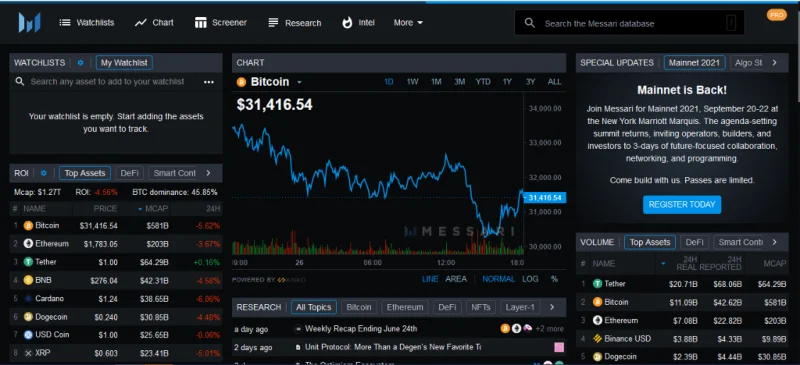
Task: Switch chart style to LINE
Action: [430, 279]
